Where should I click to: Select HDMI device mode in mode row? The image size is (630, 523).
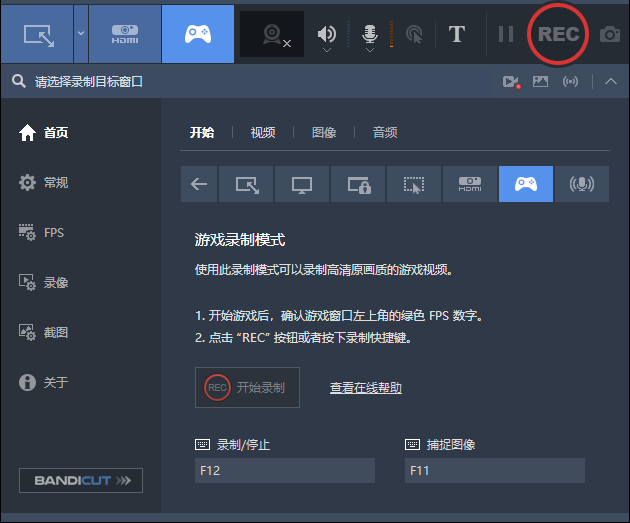pos(470,184)
